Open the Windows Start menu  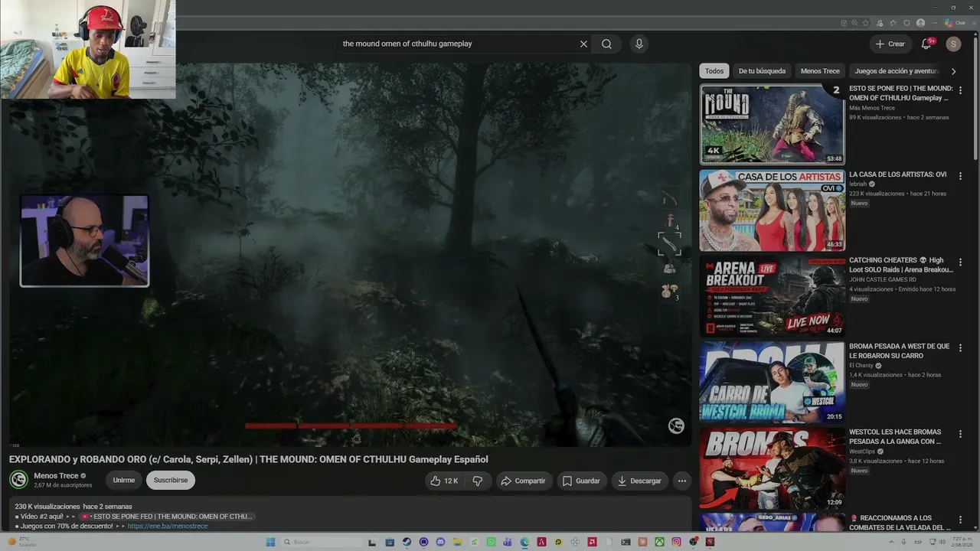point(270,542)
